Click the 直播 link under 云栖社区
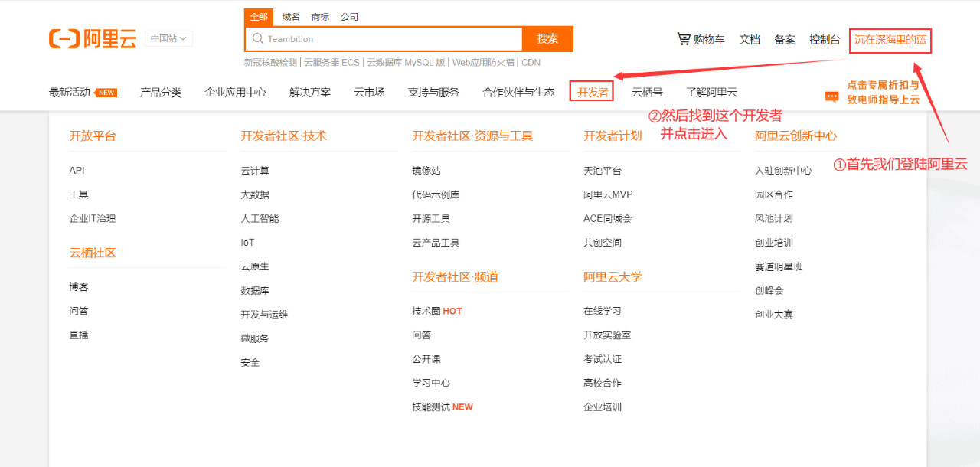This screenshot has height=467, width=980. 79,335
